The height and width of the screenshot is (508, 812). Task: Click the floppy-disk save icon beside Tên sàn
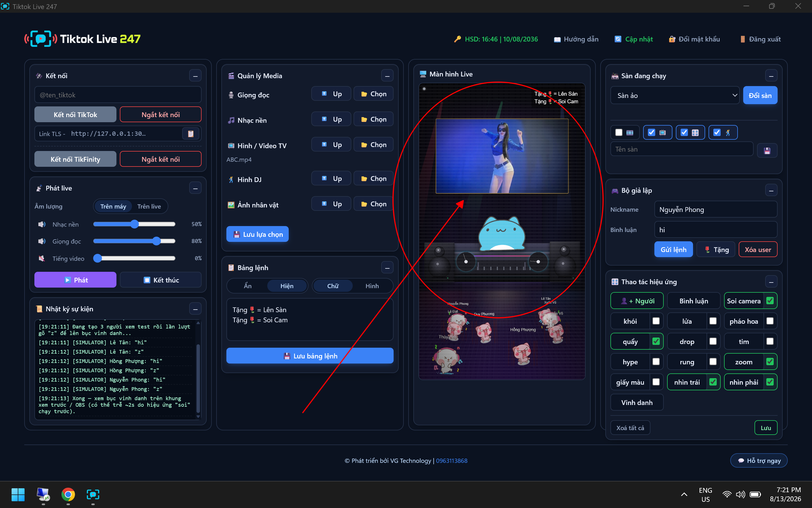coord(767,150)
